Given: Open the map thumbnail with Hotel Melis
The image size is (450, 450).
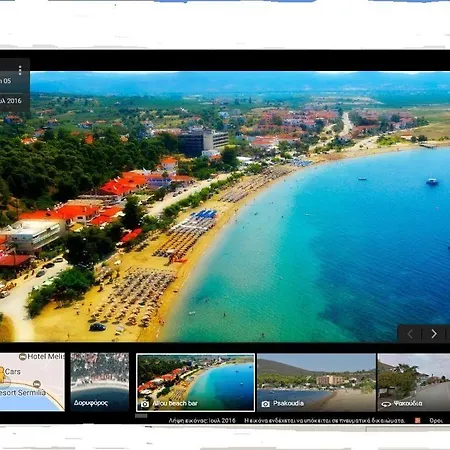Looking at the screenshot, I should click(32, 382).
